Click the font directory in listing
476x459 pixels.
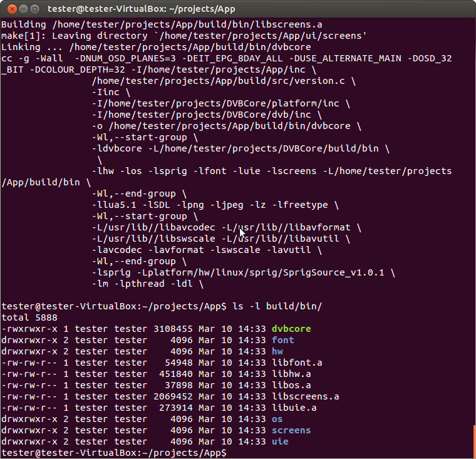pyautogui.click(x=282, y=340)
